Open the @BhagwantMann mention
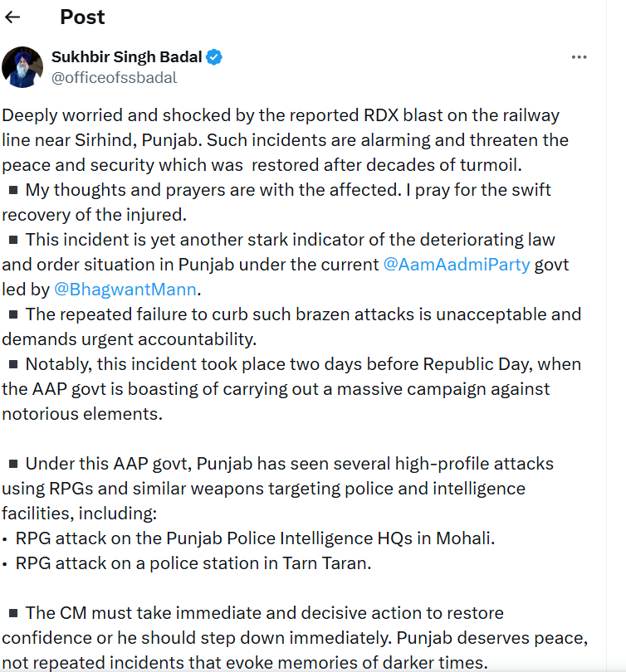The image size is (626, 672). pyautogui.click(x=125, y=290)
